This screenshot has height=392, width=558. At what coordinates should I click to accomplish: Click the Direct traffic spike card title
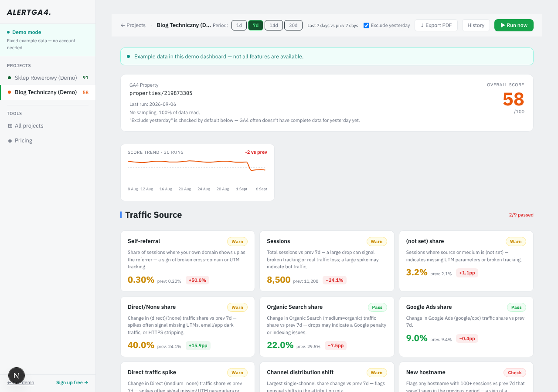pyautogui.click(x=152, y=372)
